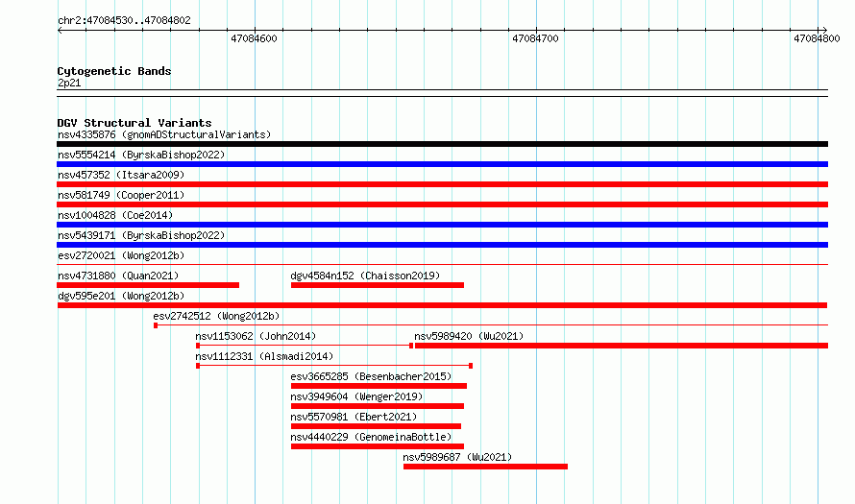Open nsv5439171 (ByrskaBishop2022) label

point(141,235)
